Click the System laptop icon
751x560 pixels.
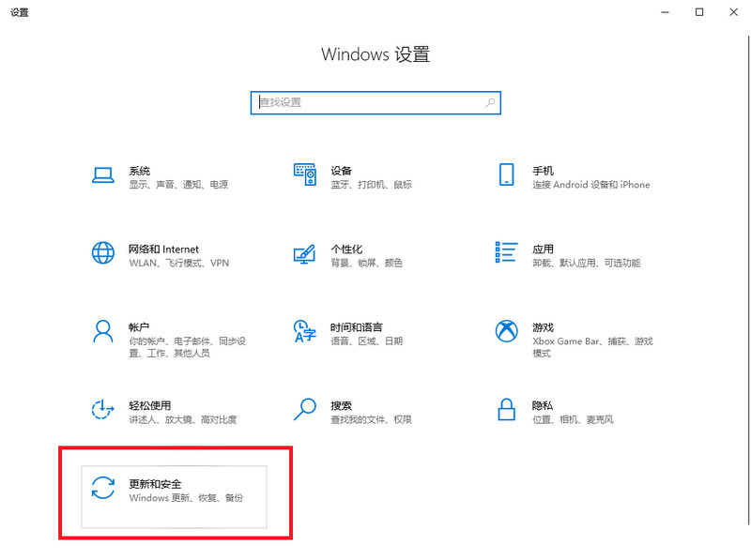click(x=103, y=175)
